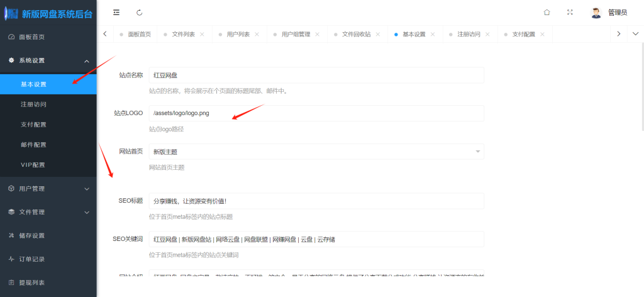Click the 新版网盘系统后台 logo icon
Viewport: 644px width, 297px height.
coord(11,14)
